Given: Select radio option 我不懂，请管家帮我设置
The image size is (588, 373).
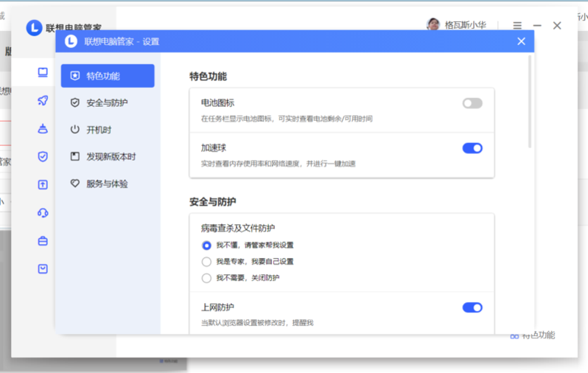Looking at the screenshot, I should click(207, 245).
